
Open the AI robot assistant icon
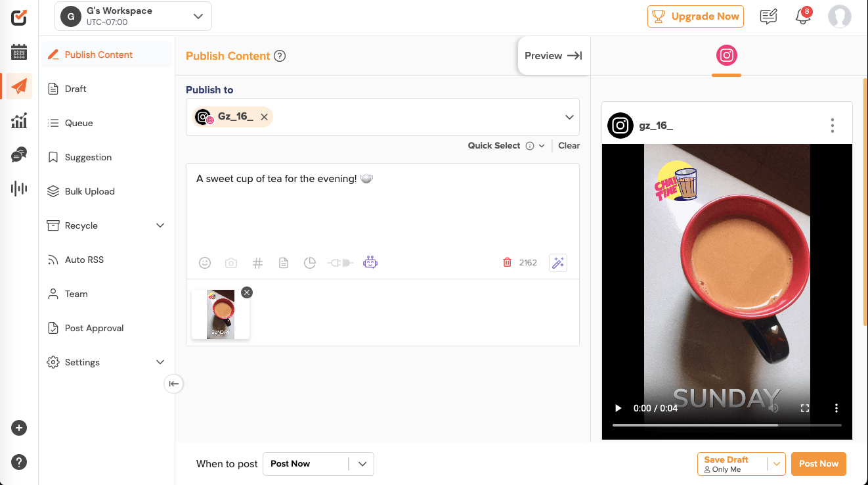(x=370, y=263)
